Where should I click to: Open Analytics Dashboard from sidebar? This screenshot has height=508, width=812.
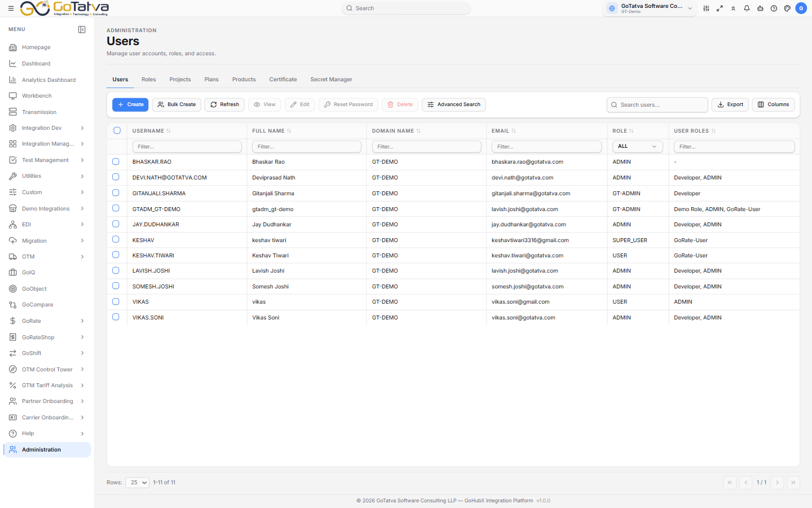[47, 80]
